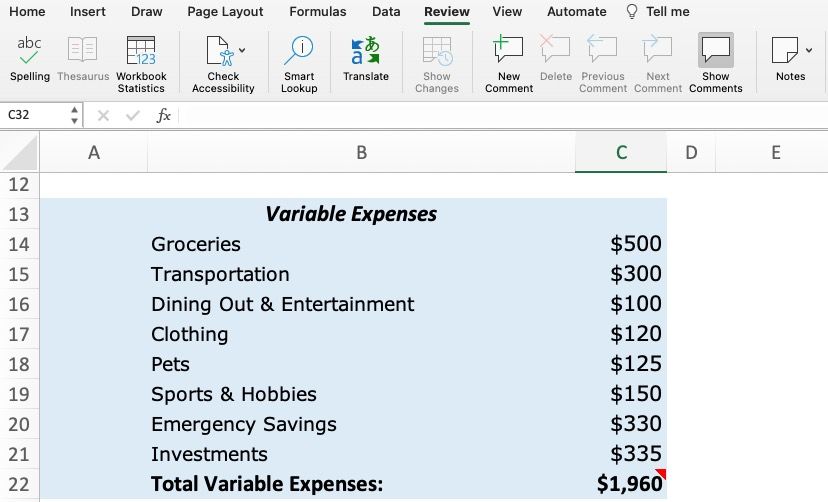The width and height of the screenshot is (828, 502).
Task: Click the Notes icon
Action: (785, 50)
